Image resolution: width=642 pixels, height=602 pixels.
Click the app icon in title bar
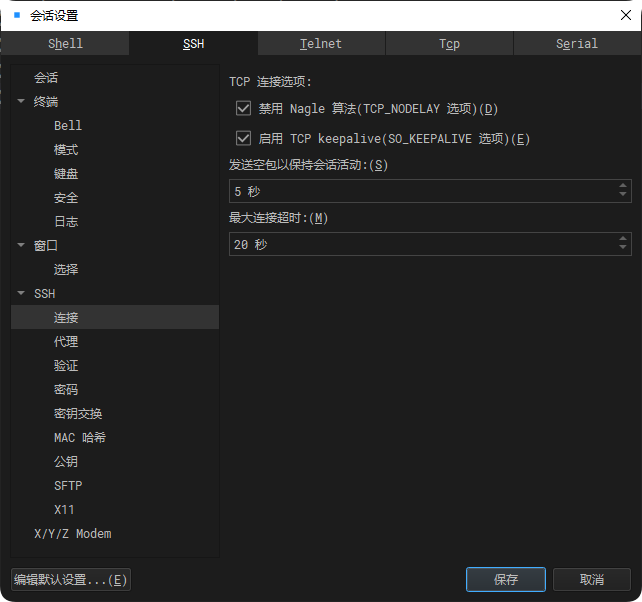click(16, 15)
